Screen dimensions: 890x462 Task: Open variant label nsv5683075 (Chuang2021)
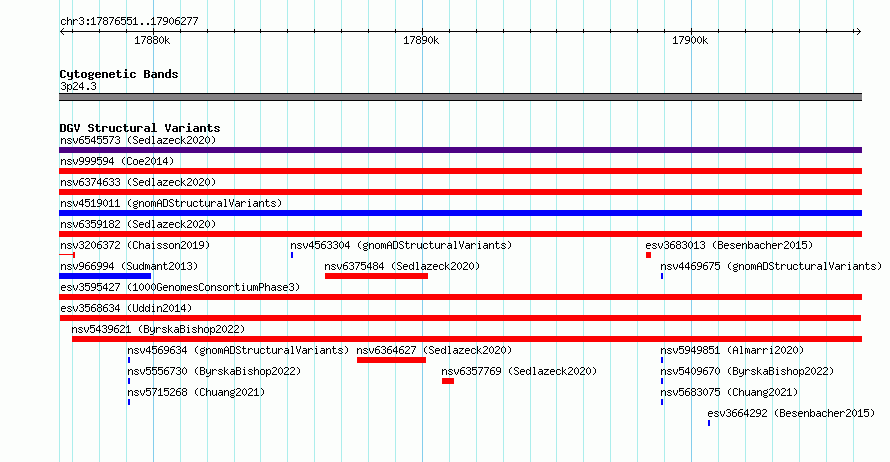click(729, 392)
